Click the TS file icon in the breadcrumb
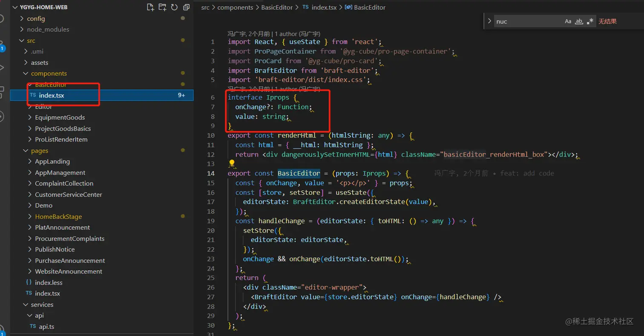 click(x=305, y=7)
